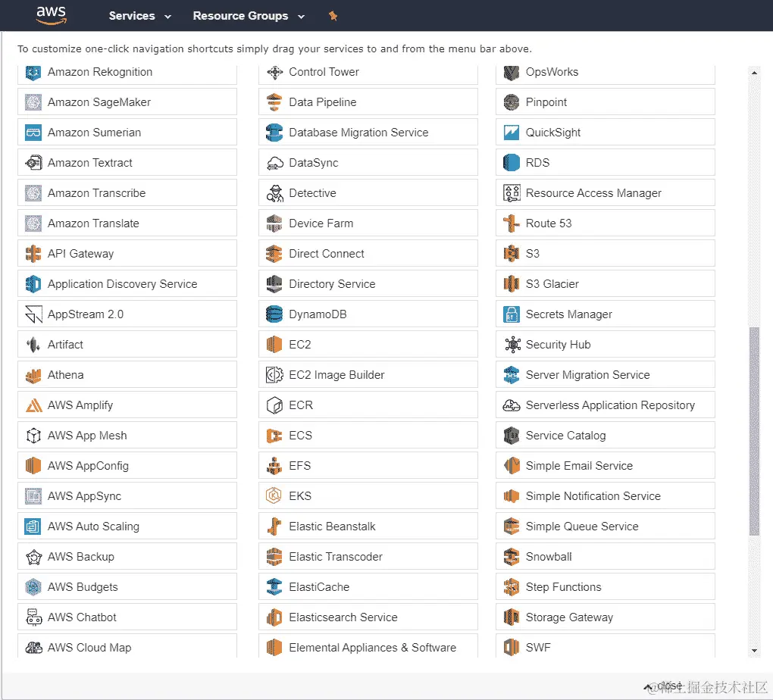Go to AWS AppSync

coord(127,496)
